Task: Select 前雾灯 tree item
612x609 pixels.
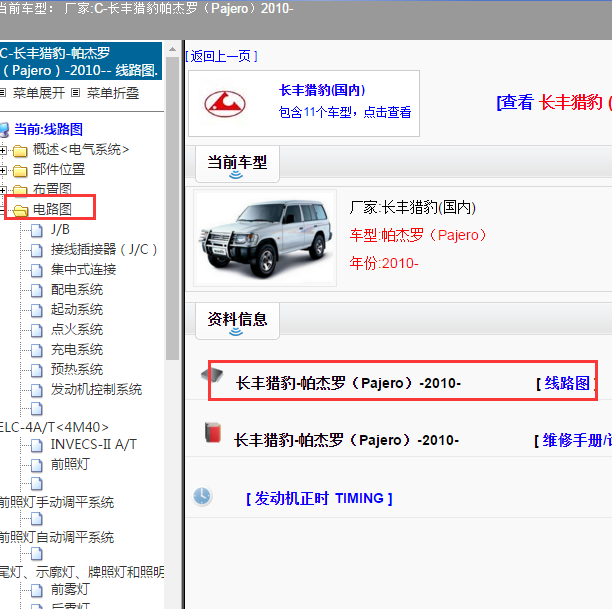Action: [70, 589]
